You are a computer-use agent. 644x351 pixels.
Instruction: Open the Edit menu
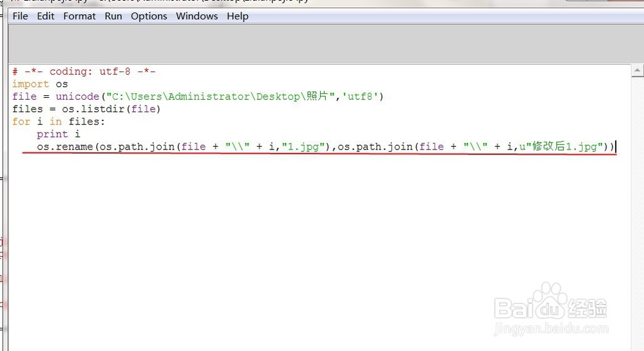coord(46,16)
